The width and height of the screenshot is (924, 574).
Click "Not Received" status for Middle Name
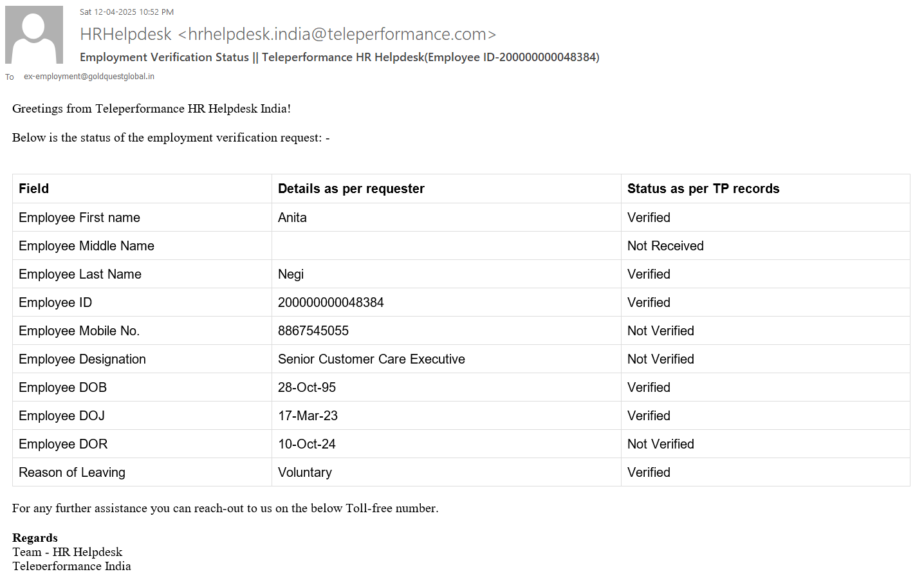pyautogui.click(x=665, y=246)
